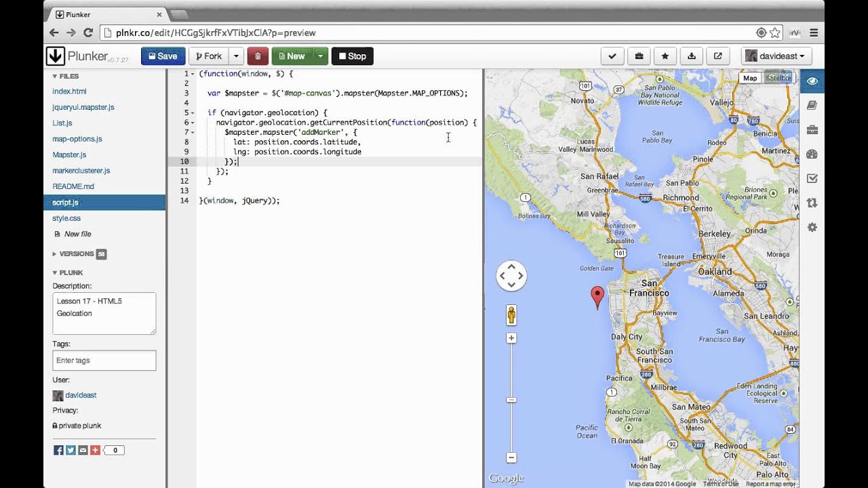This screenshot has width=868, height=488.
Task: Click the red plus share icon
Action: 95,450
